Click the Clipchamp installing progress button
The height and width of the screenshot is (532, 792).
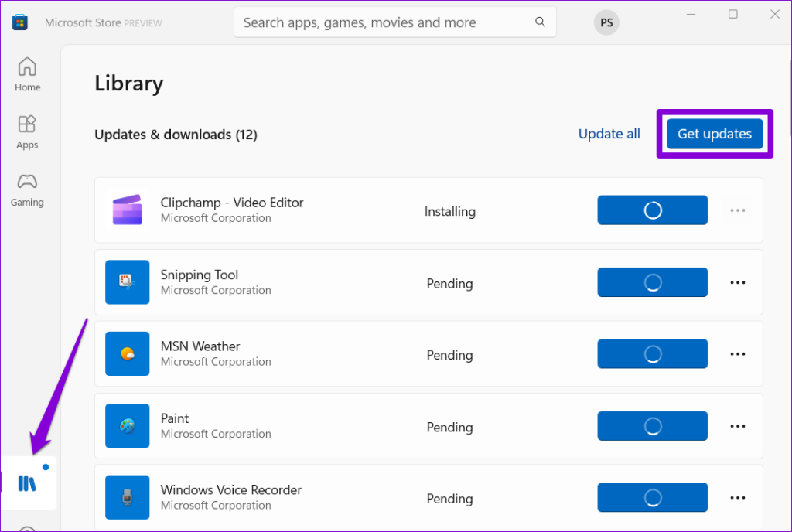click(652, 210)
